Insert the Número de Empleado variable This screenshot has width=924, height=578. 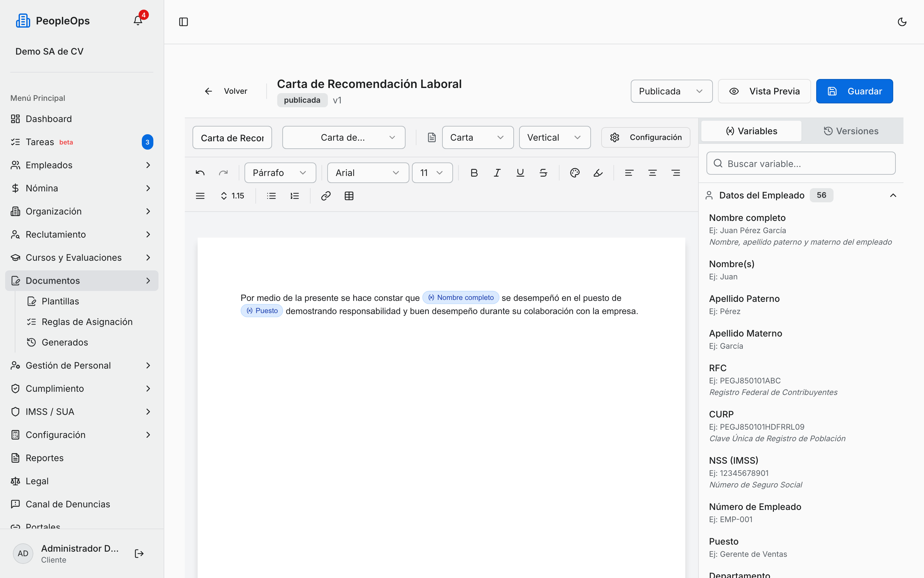pos(801,512)
